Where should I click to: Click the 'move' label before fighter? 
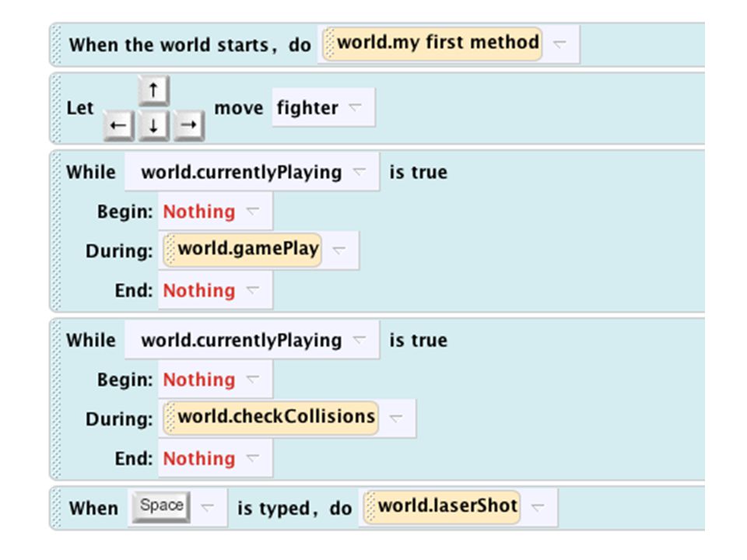(x=239, y=108)
